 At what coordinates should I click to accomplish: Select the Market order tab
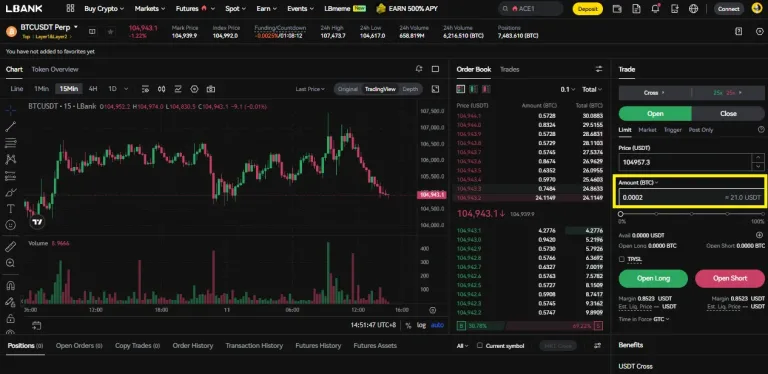click(647, 130)
